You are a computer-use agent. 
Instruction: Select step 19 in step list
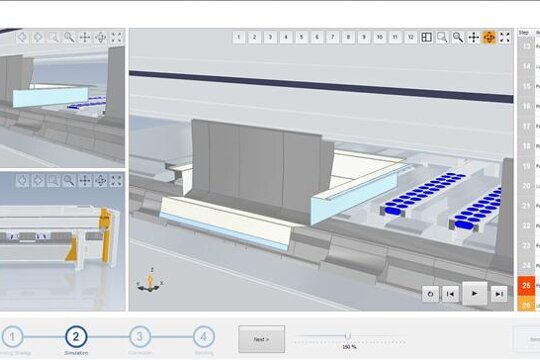(527, 166)
